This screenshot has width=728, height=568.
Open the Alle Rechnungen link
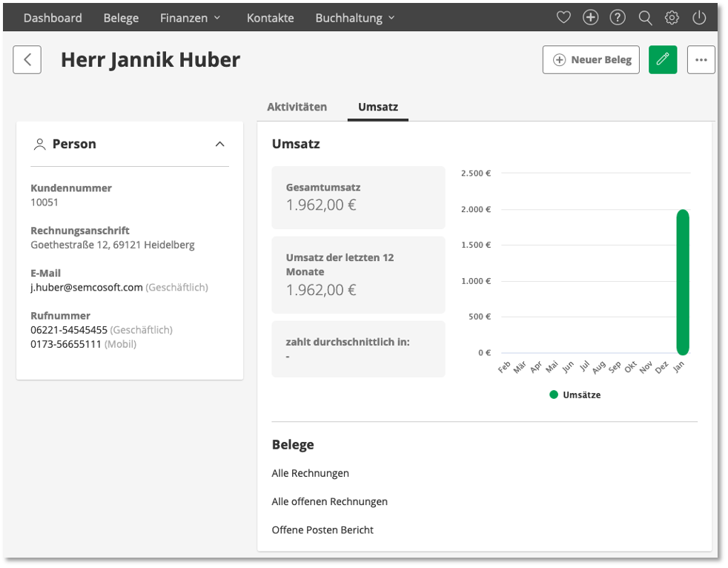310,473
